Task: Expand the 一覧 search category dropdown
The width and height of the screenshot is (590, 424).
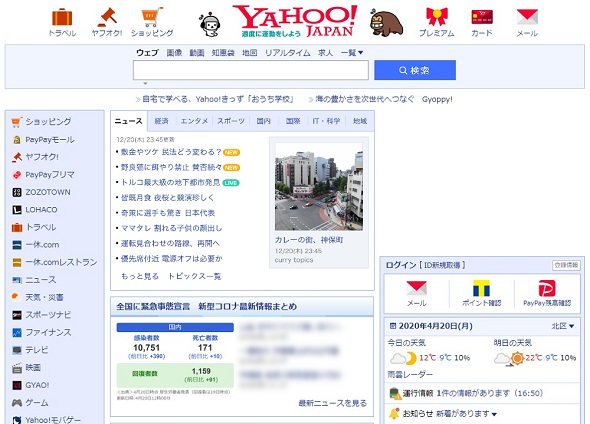Action: 352,53
